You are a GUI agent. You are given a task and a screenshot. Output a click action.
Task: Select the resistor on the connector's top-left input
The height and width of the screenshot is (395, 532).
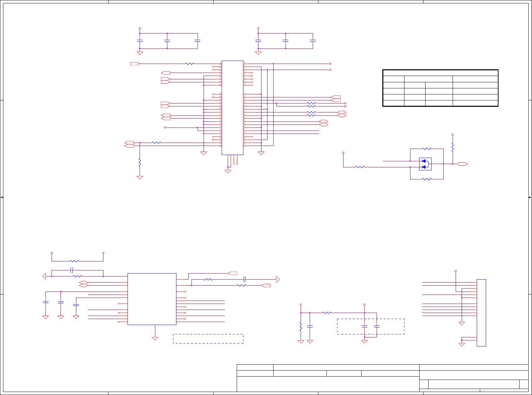point(190,64)
